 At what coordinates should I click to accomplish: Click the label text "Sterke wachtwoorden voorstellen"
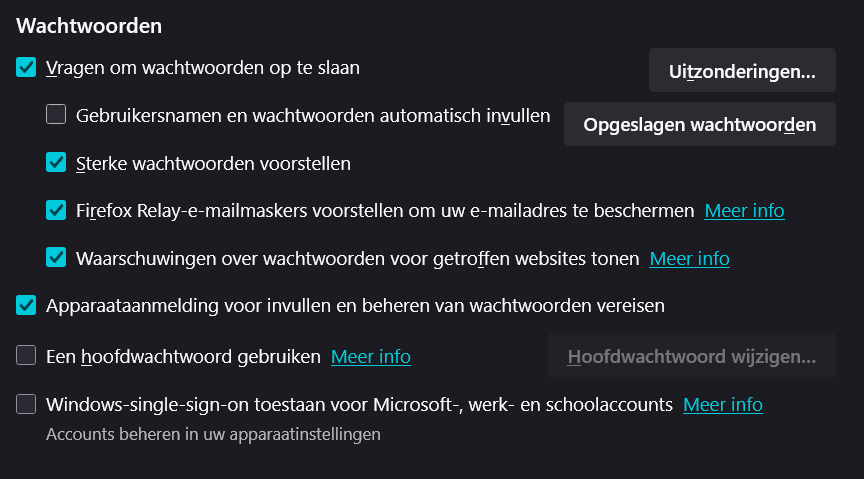(213, 163)
